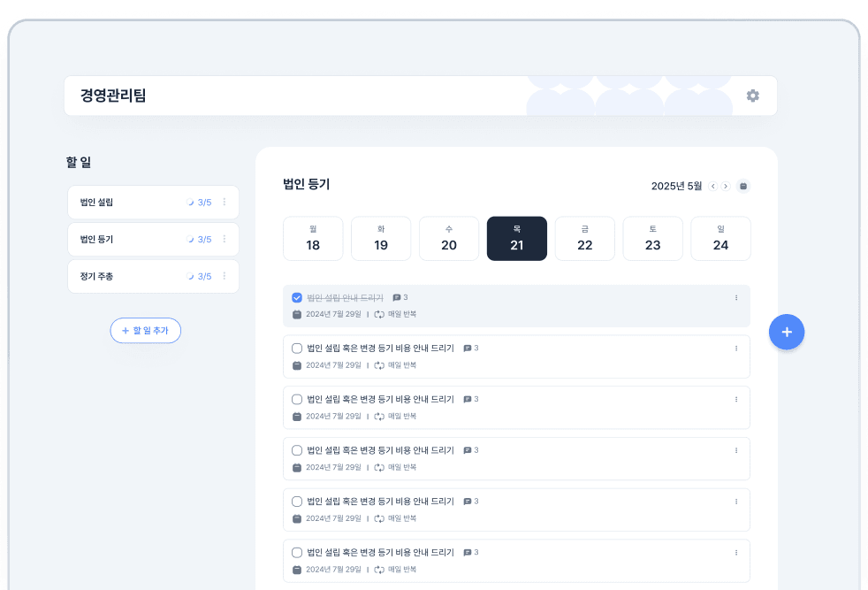
Task: Click the blue plus floating action button
Action: (x=786, y=332)
